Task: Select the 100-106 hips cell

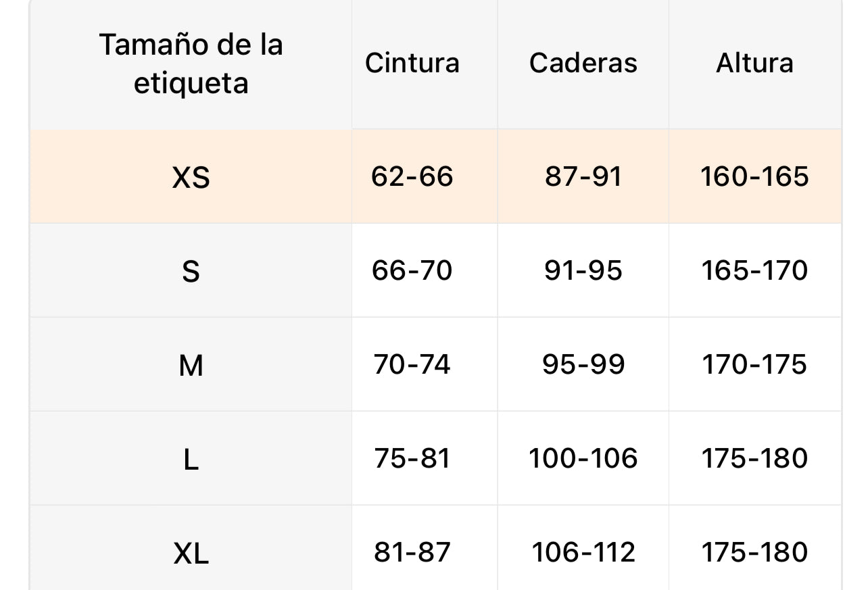Action: coord(583,458)
